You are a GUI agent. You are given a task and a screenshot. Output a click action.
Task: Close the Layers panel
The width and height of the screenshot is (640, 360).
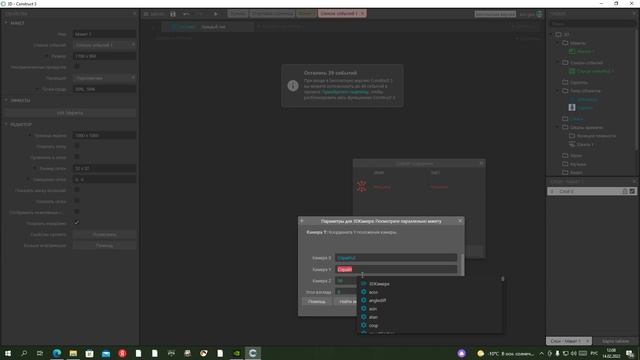[634, 181]
